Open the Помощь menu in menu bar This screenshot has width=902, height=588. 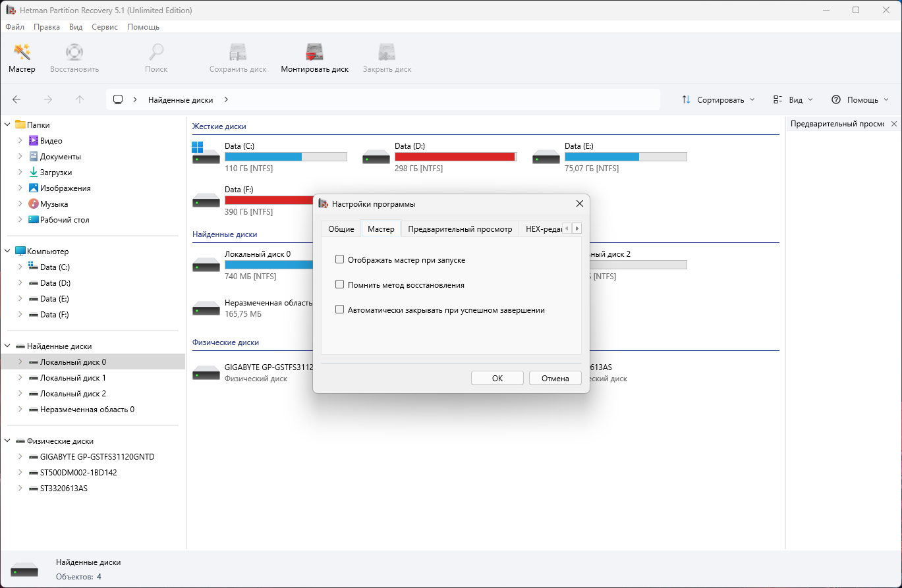click(x=143, y=27)
